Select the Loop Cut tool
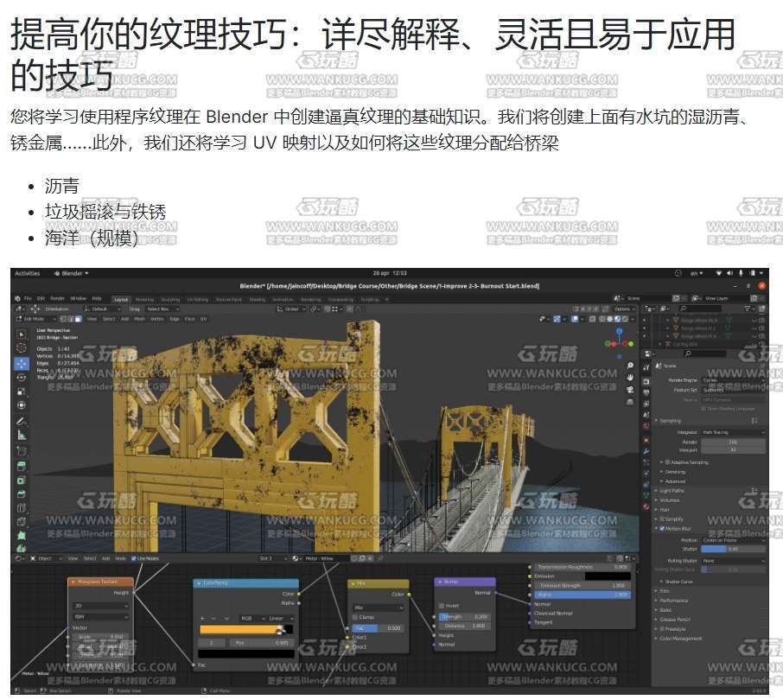783x700 pixels. [x=21, y=508]
